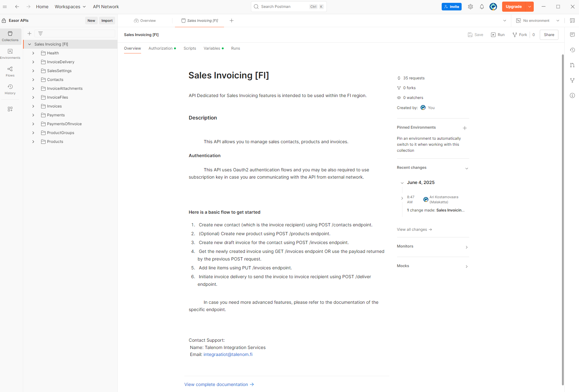Switch to the Authorization tab

pyautogui.click(x=162, y=48)
